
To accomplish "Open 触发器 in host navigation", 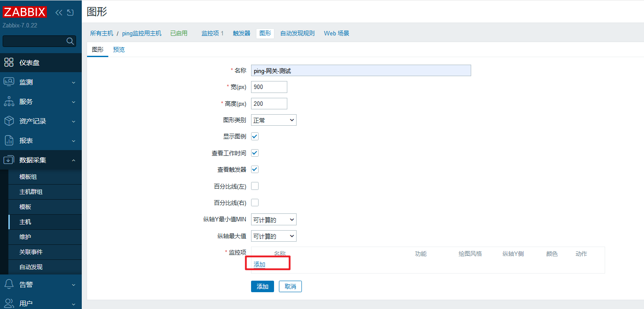I will (241, 33).
